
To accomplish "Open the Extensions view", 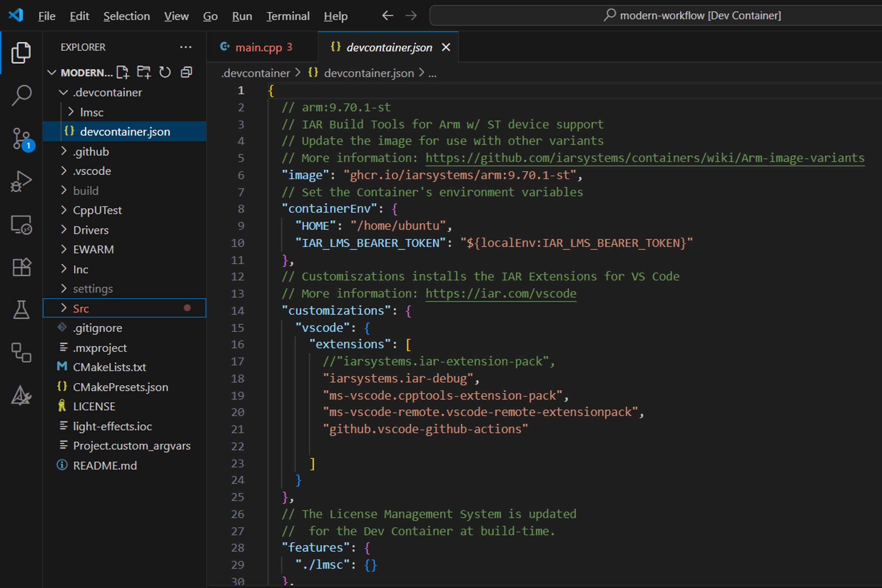I will (21, 267).
